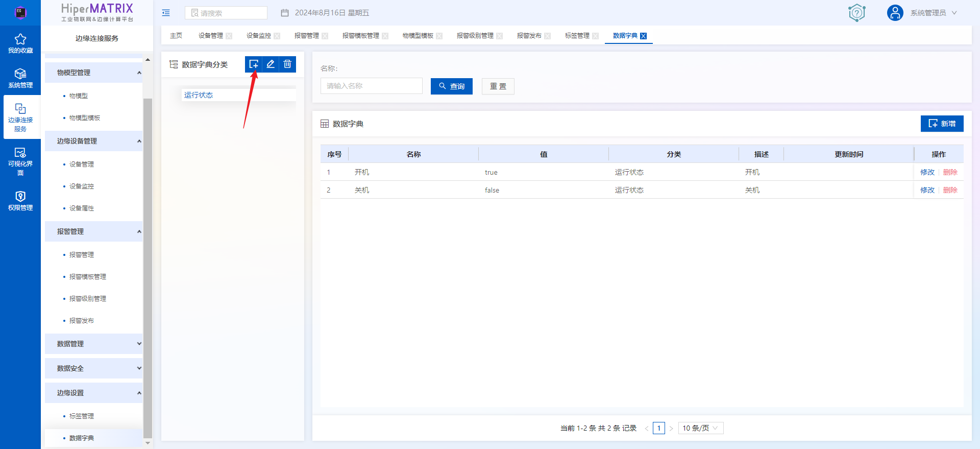
Task: Click the next page arrow
Action: 671,428
